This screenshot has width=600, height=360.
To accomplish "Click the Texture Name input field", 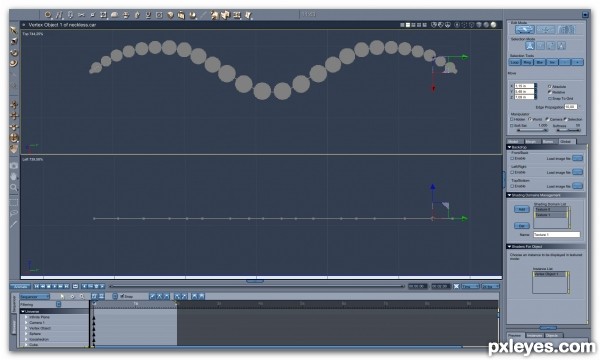I will click(x=557, y=235).
